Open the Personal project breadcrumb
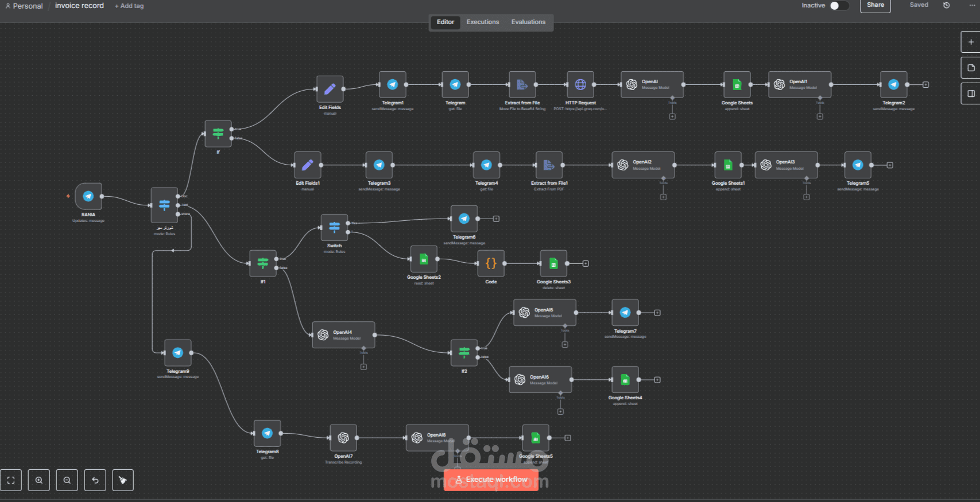The width and height of the screenshot is (980, 502). click(x=24, y=6)
